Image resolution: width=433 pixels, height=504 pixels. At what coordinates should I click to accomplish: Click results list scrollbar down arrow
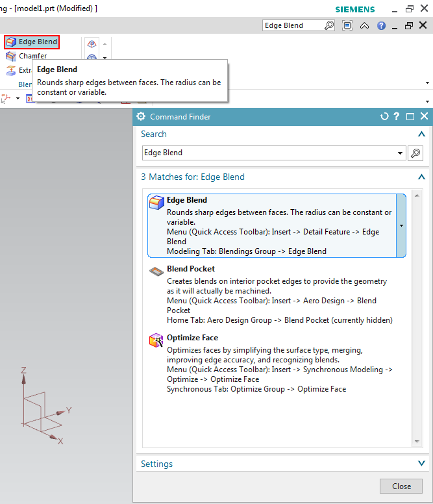pyautogui.click(x=417, y=442)
